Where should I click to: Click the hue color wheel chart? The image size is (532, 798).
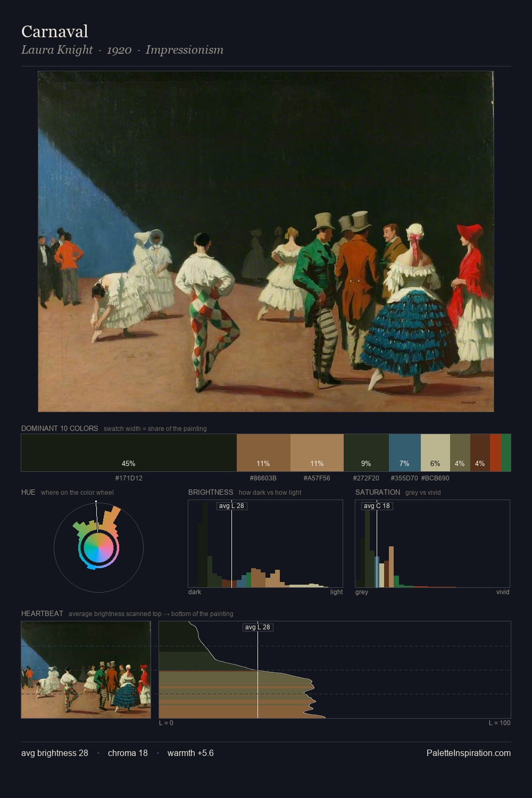(98, 547)
